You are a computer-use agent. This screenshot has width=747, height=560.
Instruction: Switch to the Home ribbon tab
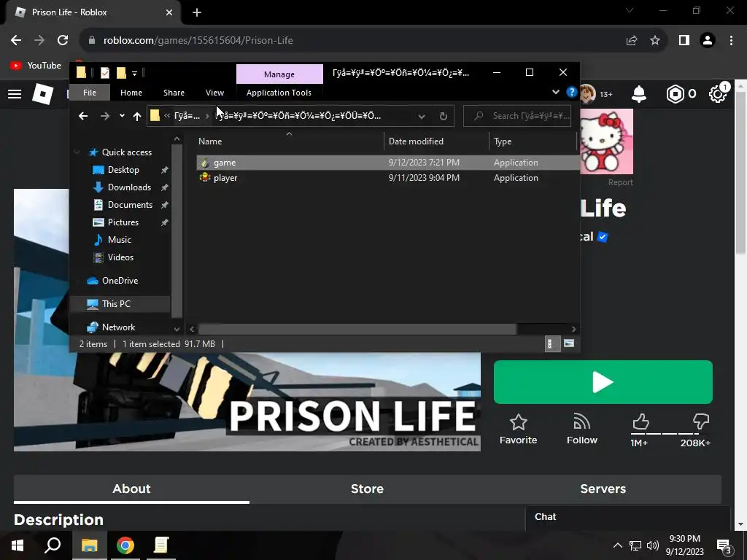[131, 93]
